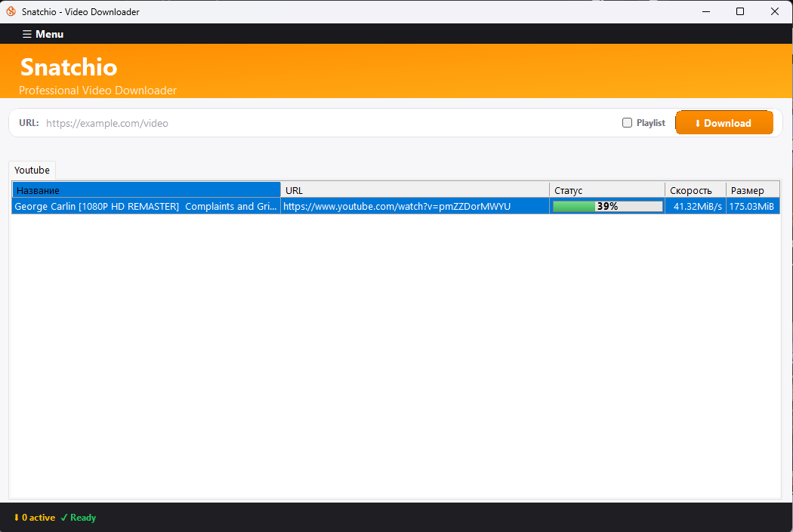
Task: Minimize the Snatchio window
Action: pos(706,11)
